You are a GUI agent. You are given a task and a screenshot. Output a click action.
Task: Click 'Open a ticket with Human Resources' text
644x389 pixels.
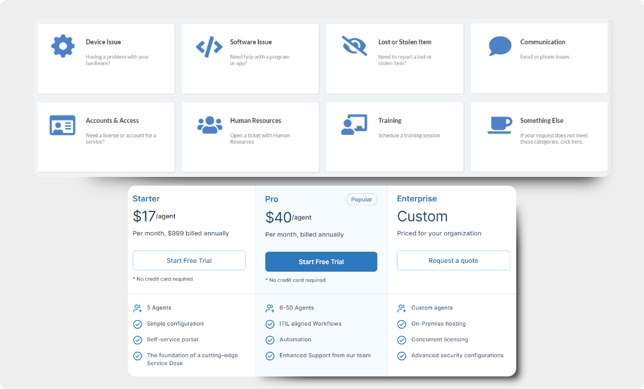pyautogui.click(x=260, y=138)
